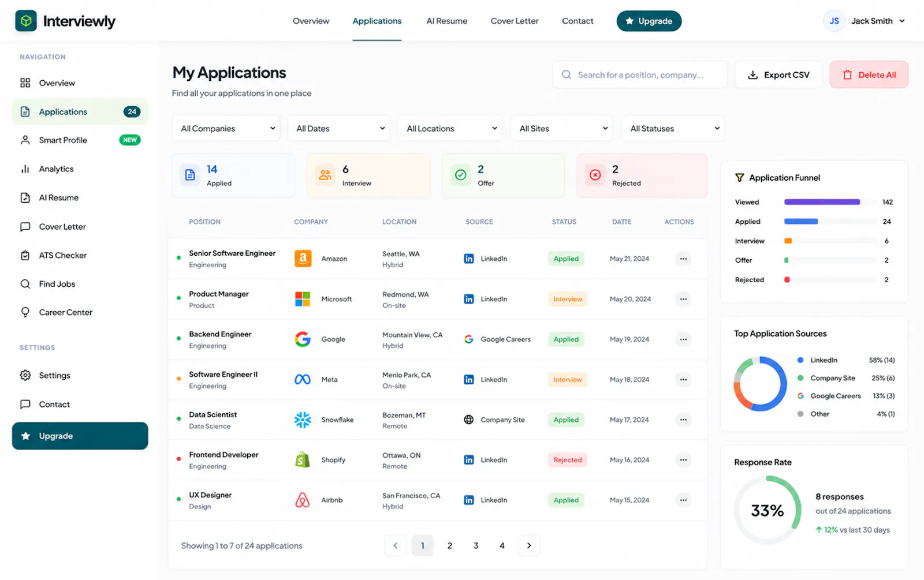Click the Offer checkmark icon card
This screenshot has width=924, height=580.
(461, 175)
